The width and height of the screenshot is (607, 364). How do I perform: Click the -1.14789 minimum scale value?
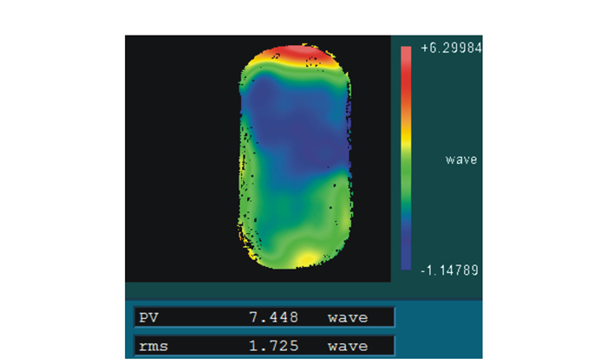coord(450,270)
